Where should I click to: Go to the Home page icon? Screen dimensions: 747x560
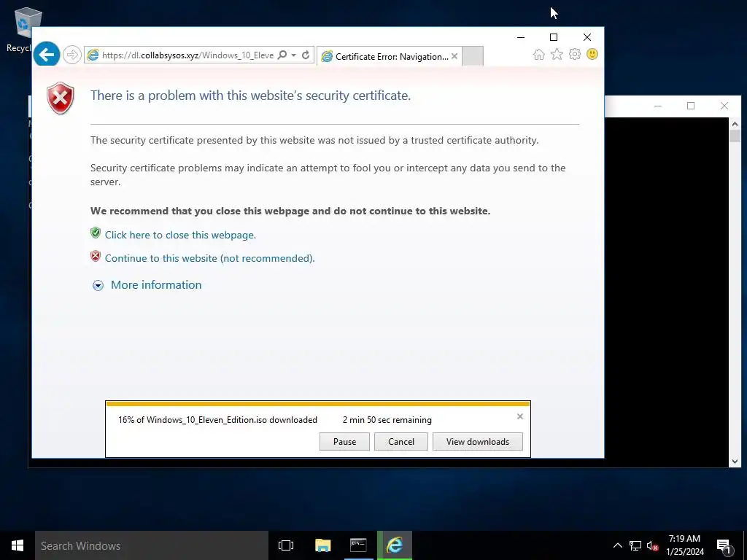point(539,54)
